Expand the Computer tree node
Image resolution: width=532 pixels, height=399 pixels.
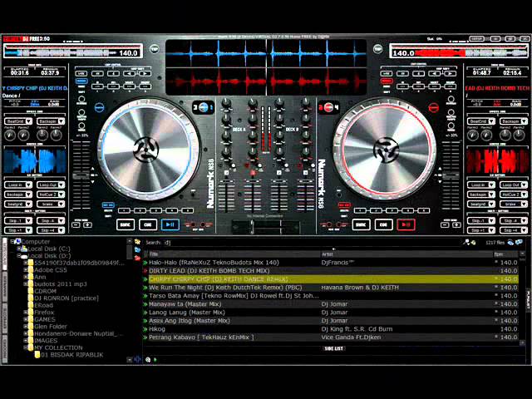point(12,242)
